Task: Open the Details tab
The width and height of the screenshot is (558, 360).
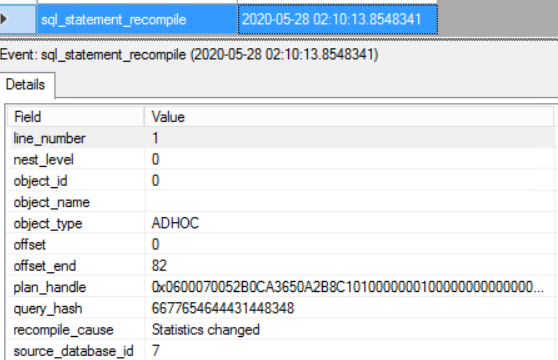Action: tap(26, 85)
